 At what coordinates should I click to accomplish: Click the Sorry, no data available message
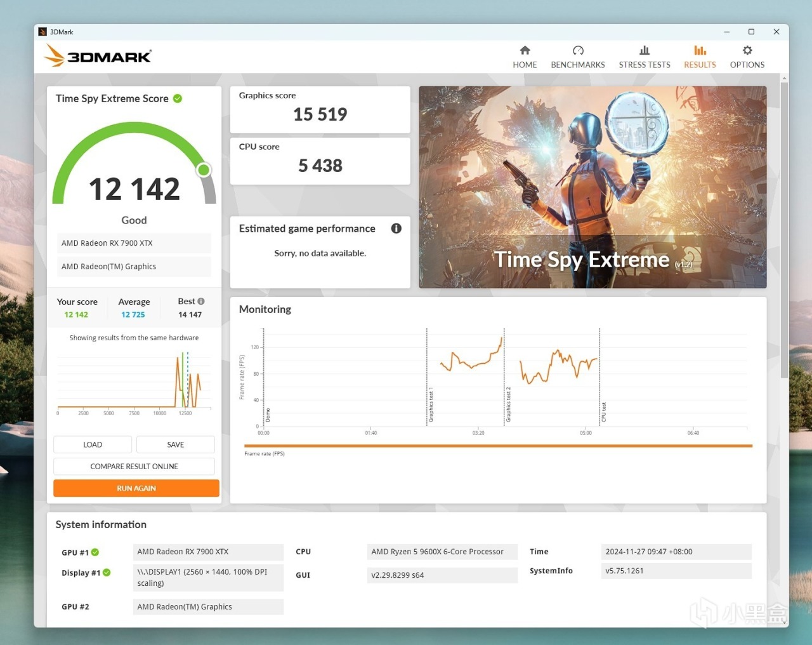click(x=320, y=253)
